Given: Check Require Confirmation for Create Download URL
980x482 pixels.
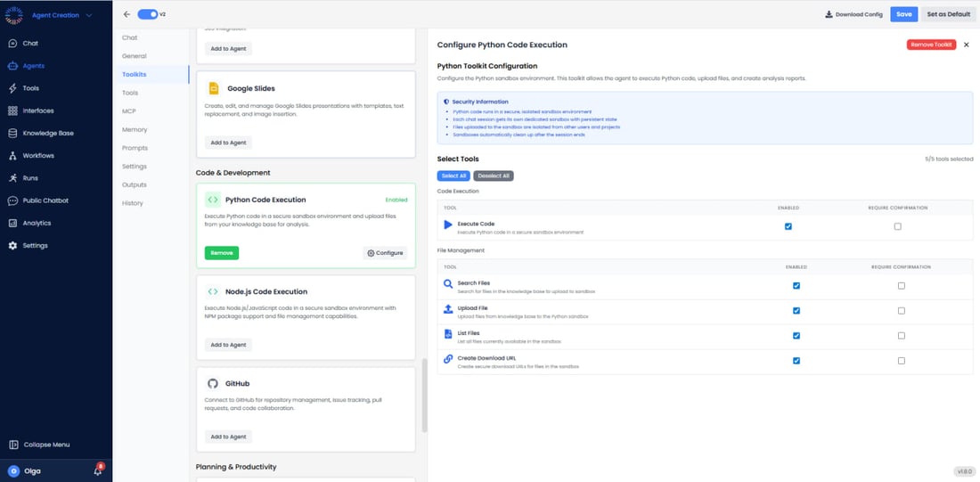Looking at the screenshot, I should point(902,361).
